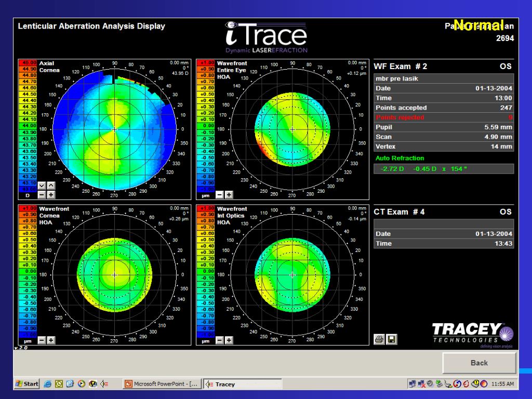Click the Auto Refraction value field
Screen dimensions: 532x399
click(444, 169)
